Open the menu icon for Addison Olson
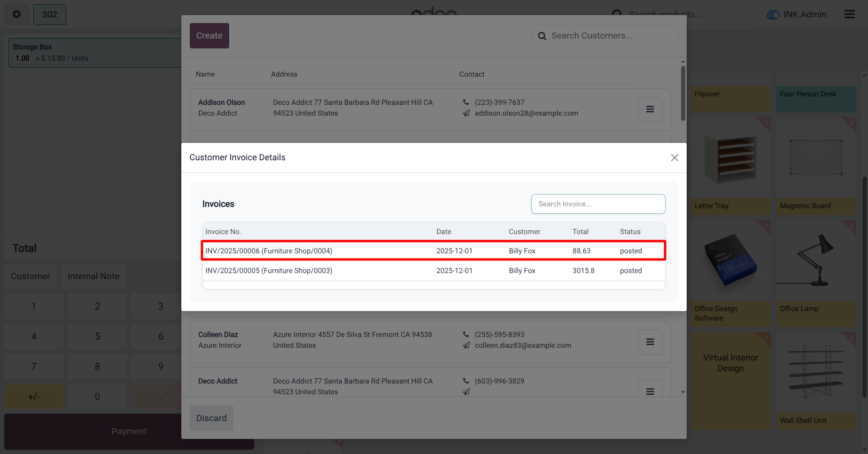The width and height of the screenshot is (868, 454). click(x=650, y=110)
